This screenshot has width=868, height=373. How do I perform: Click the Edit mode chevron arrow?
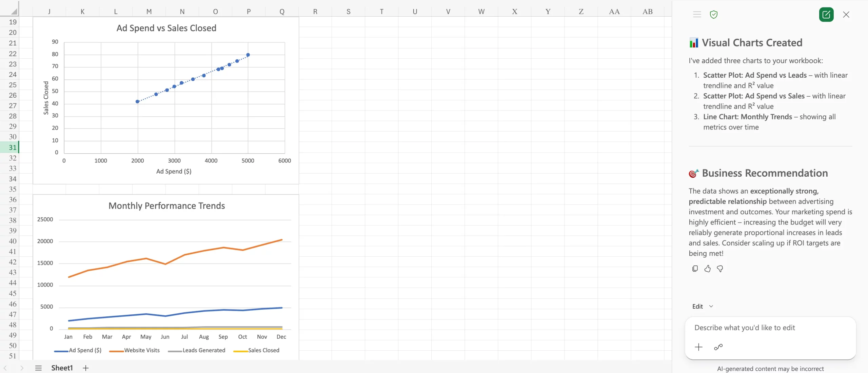click(x=711, y=306)
